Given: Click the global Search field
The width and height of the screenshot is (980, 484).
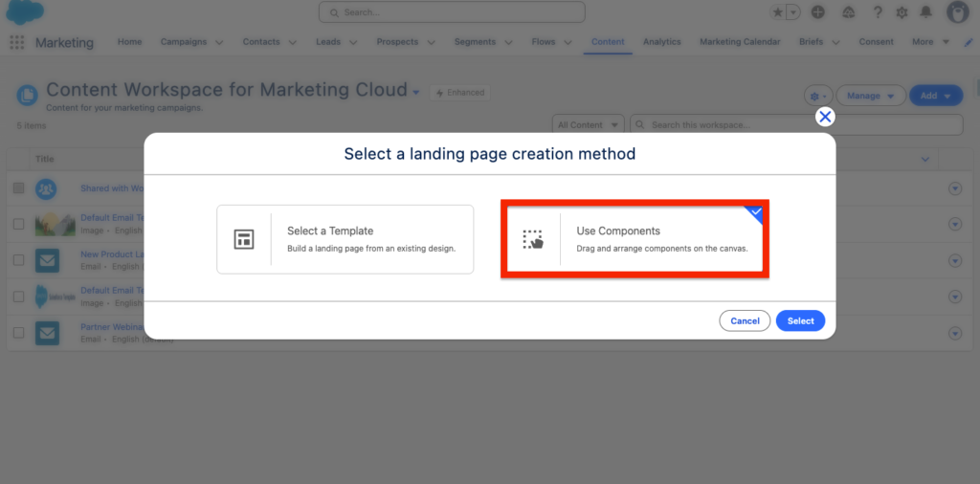Looking at the screenshot, I should point(452,12).
